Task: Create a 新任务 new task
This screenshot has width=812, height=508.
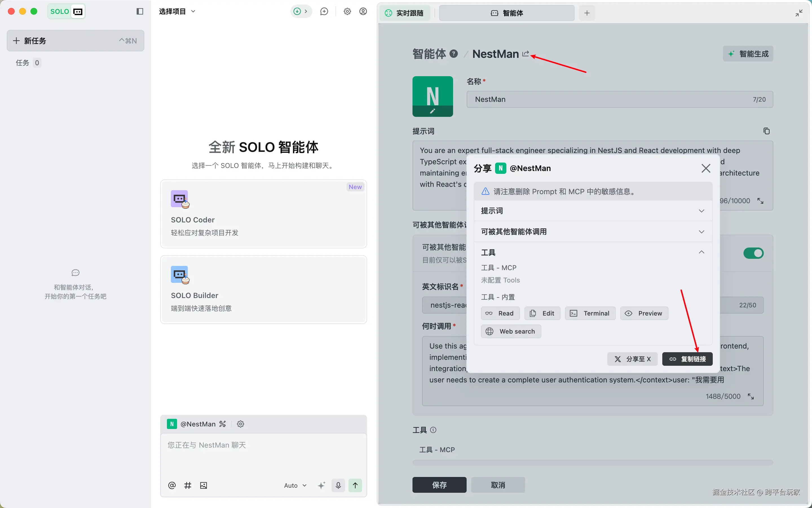Action: coord(76,41)
